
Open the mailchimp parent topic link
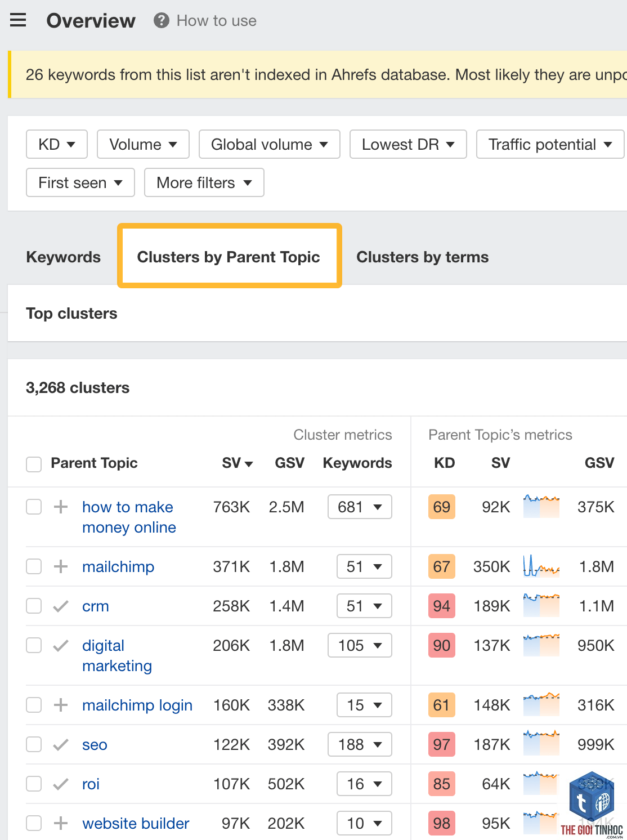118,566
